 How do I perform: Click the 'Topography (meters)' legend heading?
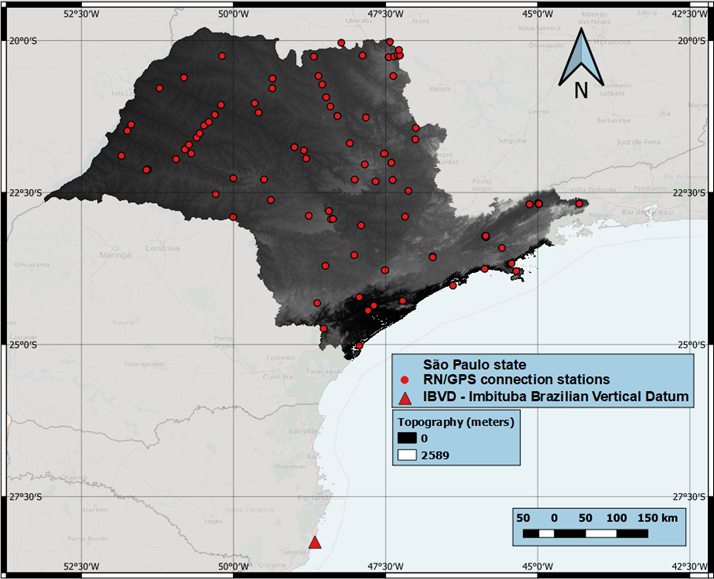pos(451,422)
